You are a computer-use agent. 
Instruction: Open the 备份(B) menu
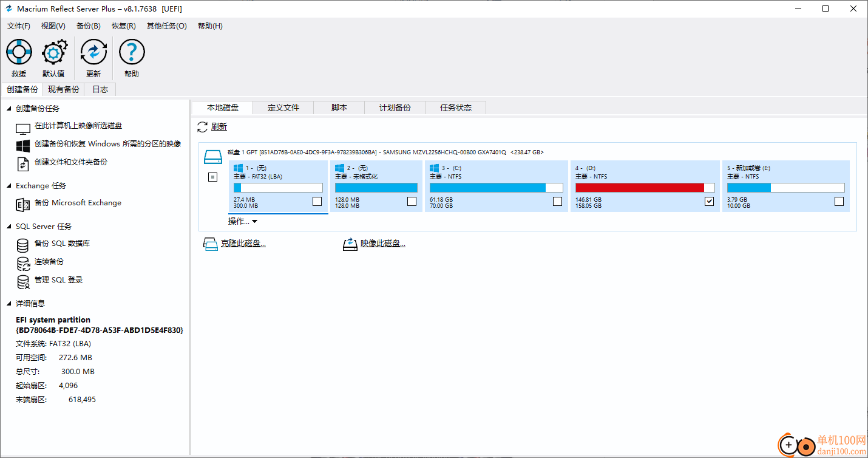89,26
